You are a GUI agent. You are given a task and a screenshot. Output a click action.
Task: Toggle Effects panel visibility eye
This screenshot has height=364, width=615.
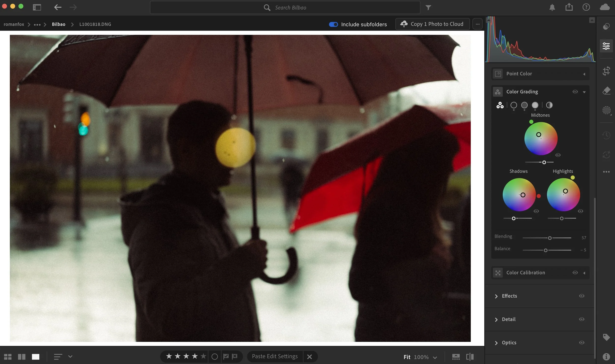pos(582,296)
